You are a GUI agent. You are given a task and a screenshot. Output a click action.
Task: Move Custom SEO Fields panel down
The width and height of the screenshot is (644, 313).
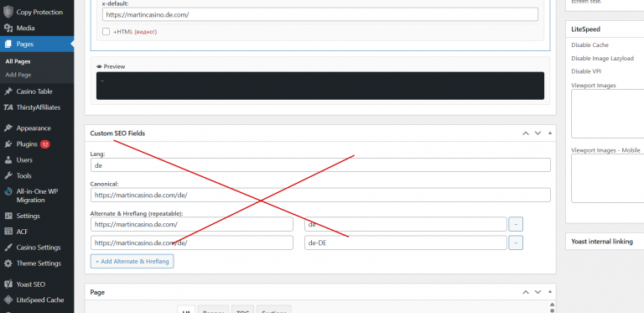(x=538, y=133)
